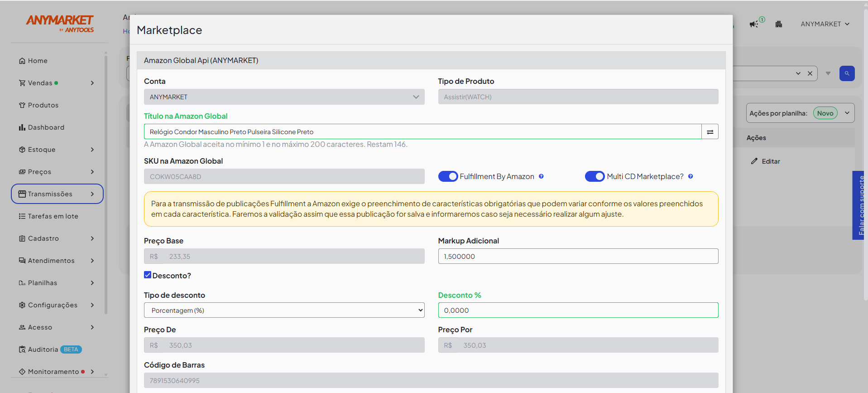Toggle Multi CD Marketplace switch
Viewport: 868px width, 393px height.
pos(595,176)
